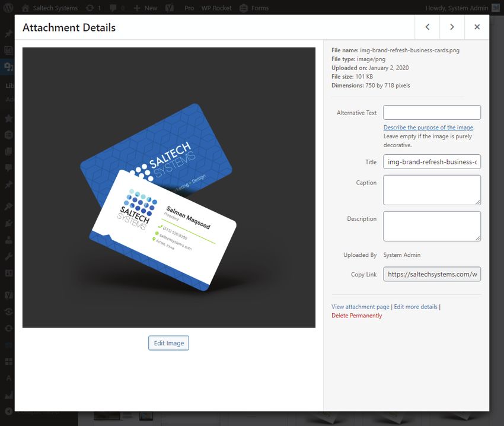Image resolution: width=504 pixels, height=426 pixels.
Task: Open the Library submenu item in the sidebar
Action: 9,85
